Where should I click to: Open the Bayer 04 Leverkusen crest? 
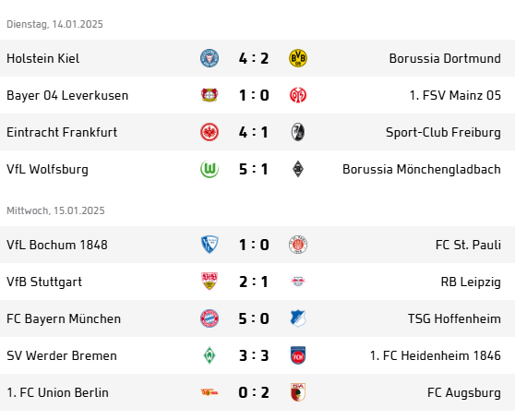point(210,95)
